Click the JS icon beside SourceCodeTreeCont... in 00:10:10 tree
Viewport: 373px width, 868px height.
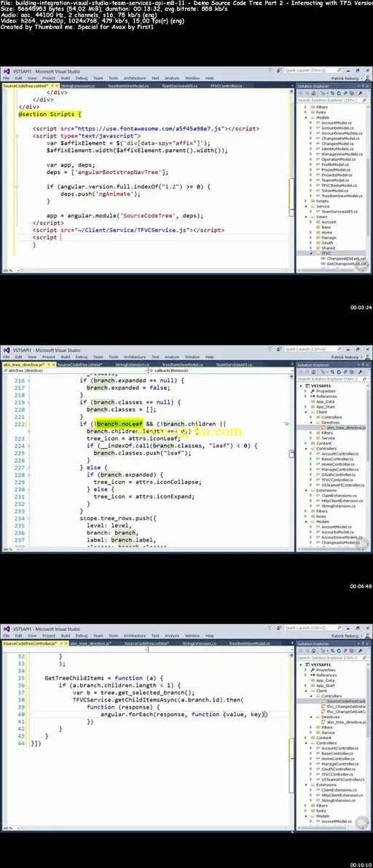coord(323,701)
